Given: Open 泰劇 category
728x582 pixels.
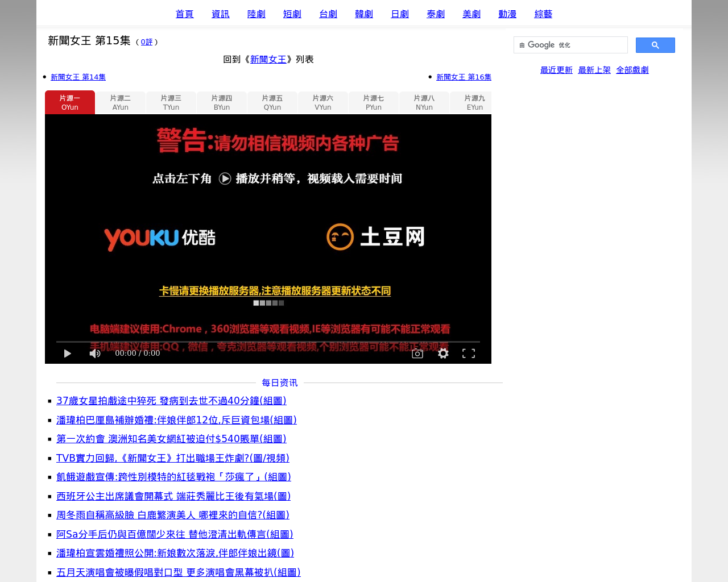Looking at the screenshot, I should (436, 14).
